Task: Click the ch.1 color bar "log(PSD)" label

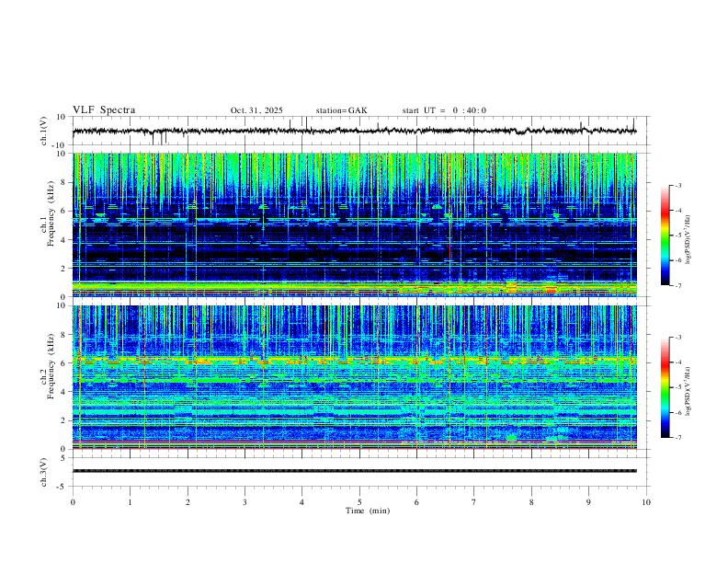Action: coord(688,239)
